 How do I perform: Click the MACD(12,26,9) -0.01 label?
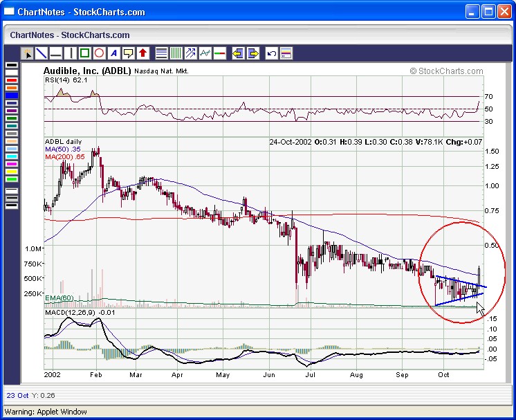coord(80,312)
